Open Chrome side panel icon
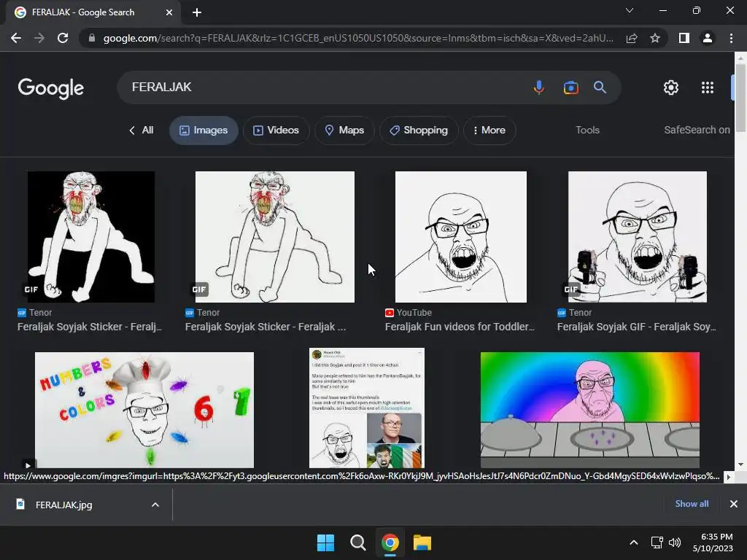Screen dimensions: 747x560 [684, 38]
